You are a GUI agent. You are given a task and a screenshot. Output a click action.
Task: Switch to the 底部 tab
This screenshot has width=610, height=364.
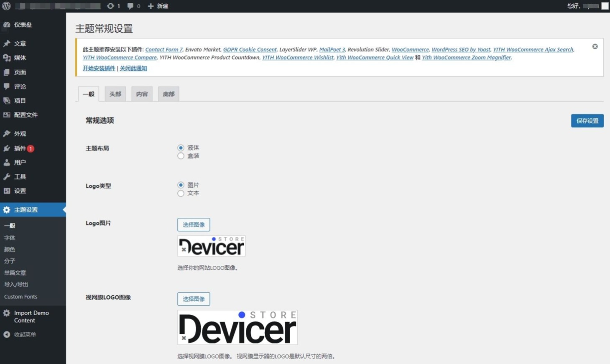click(168, 94)
